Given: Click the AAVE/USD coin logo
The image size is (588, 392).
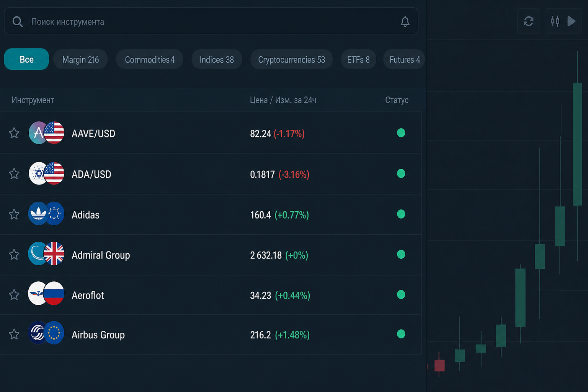Looking at the screenshot, I should pyautogui.click(x=38, y=133).
